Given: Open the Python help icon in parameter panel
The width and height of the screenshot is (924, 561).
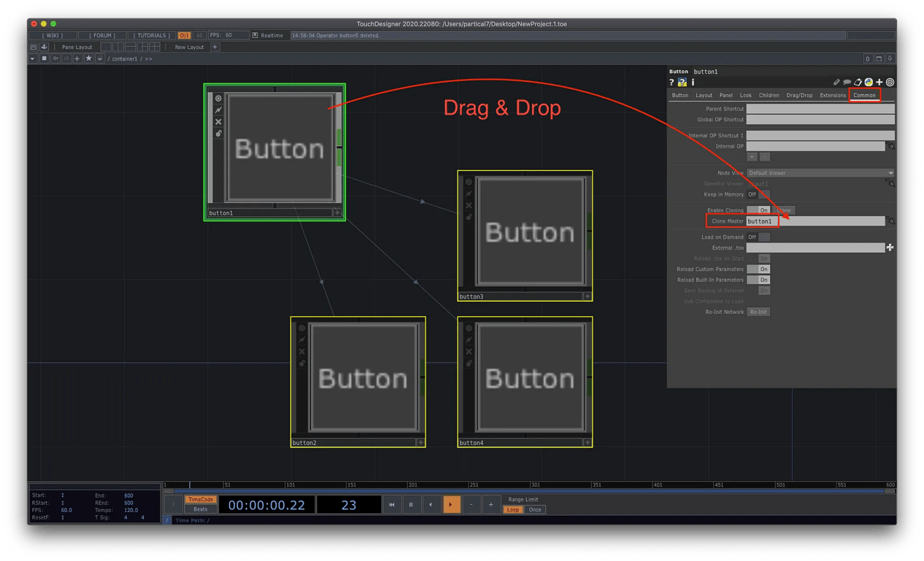Looking at the screenshot, I should point(682,83).
